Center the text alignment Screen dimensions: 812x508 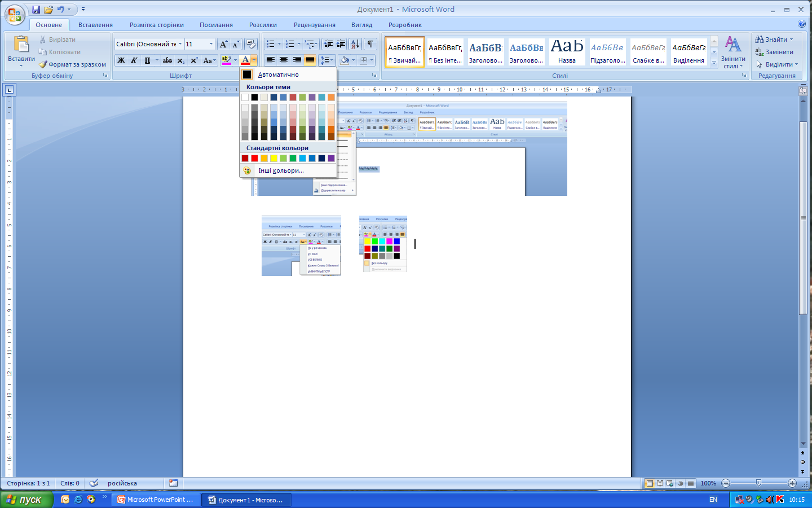pyautogui.click(x=284, y=60)
